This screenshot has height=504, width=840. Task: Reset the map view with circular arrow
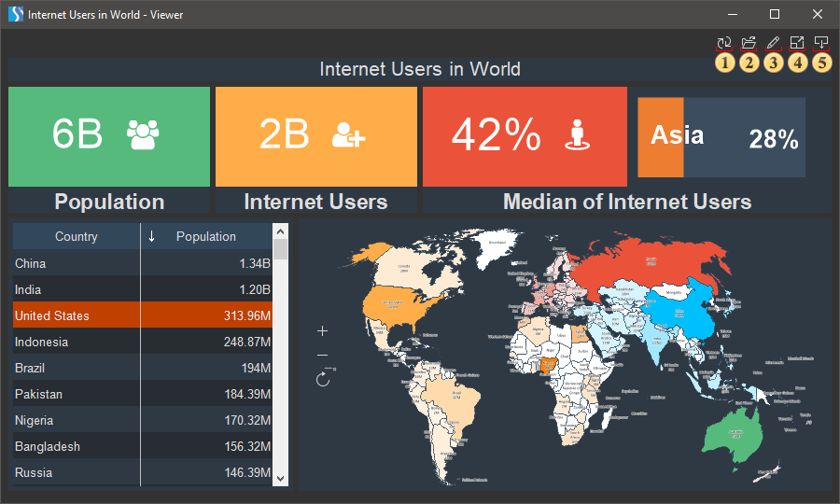[323, 379]
